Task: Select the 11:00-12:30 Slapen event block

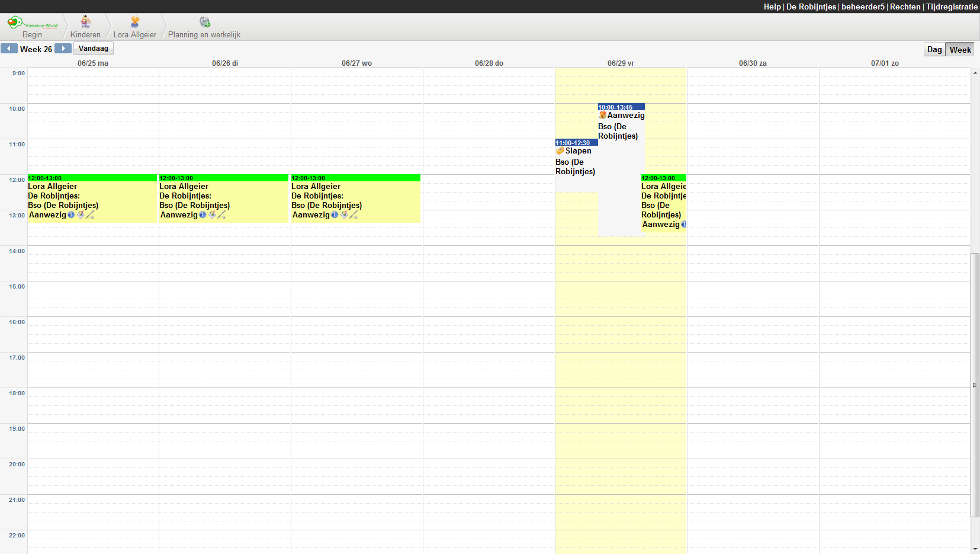Action: pos(576,166)
